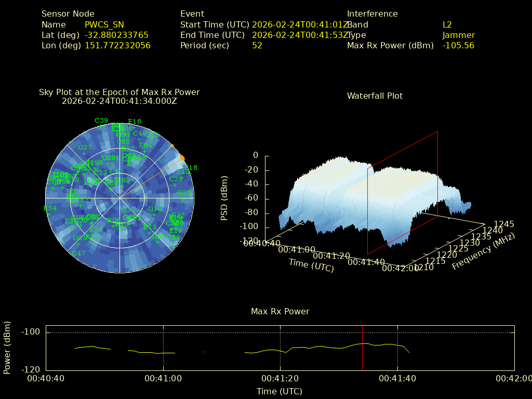Click the red frame in waterfall plot
This screenshot has width=532, height=399.
click(x=437, y=171)
